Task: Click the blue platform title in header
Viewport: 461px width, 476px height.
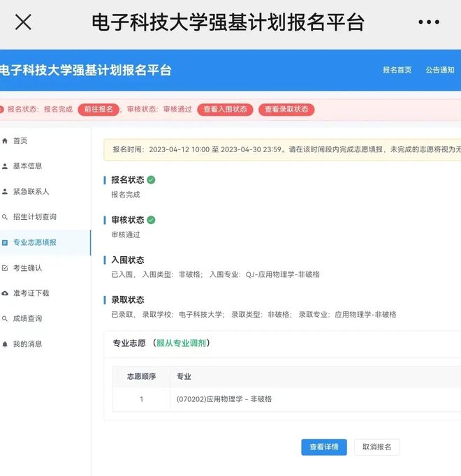Action: 85,70
